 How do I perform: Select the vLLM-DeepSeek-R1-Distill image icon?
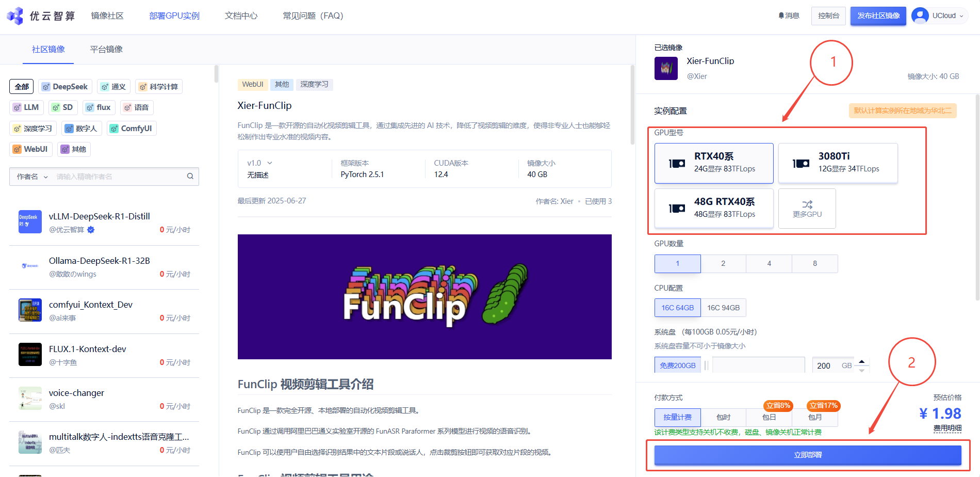30,222
